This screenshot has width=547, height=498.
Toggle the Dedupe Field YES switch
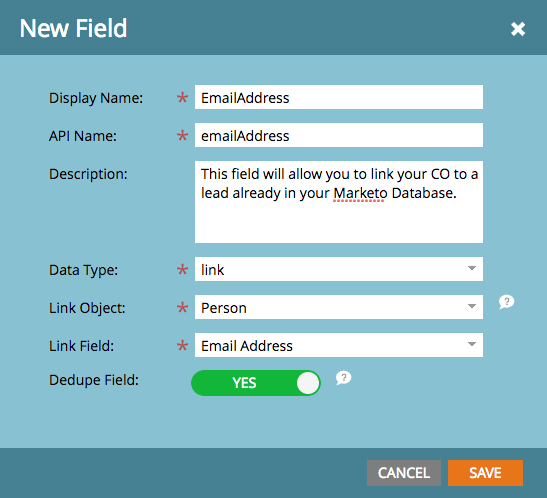point(256,383)
